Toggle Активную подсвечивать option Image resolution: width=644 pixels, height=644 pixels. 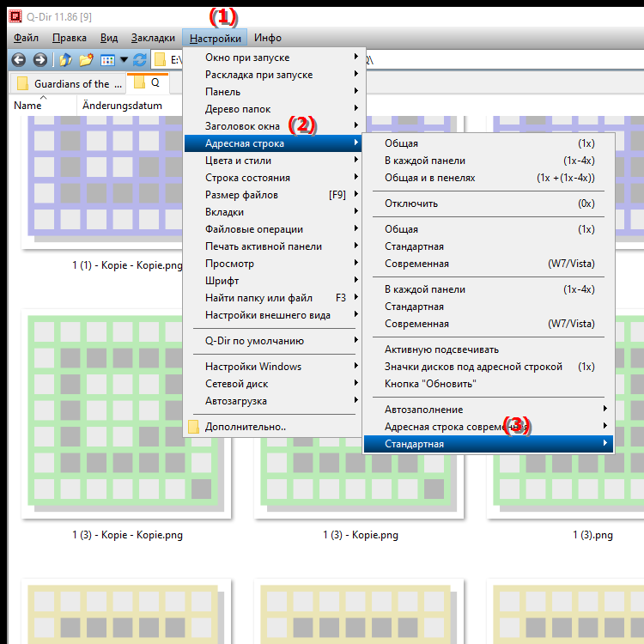pos(489,349)
